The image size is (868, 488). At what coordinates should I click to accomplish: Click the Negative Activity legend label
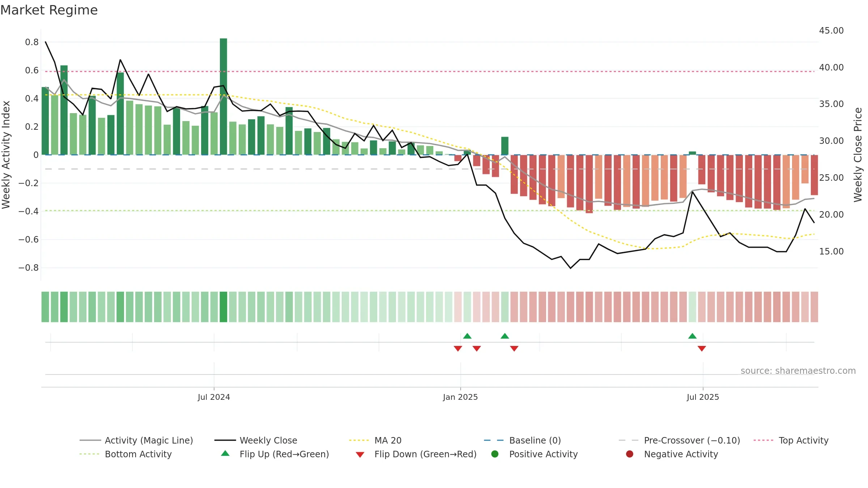681,454
